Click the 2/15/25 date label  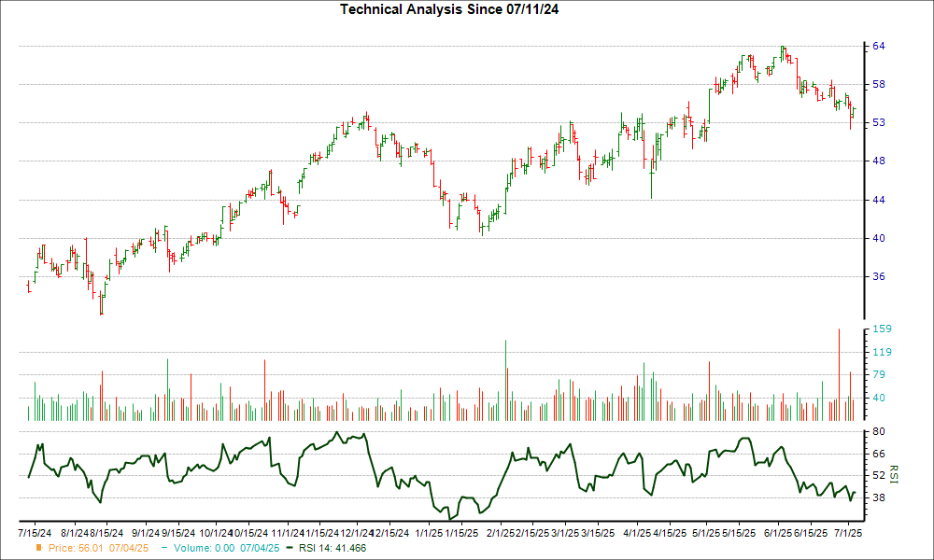pyautogui.click(x=532, y=533)
